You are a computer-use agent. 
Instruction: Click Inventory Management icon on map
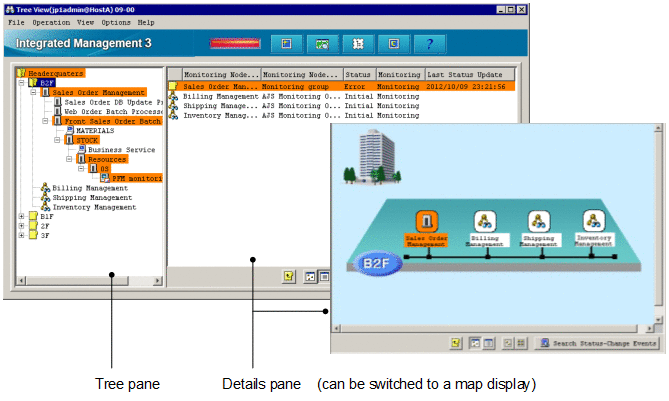pos(594,221)
